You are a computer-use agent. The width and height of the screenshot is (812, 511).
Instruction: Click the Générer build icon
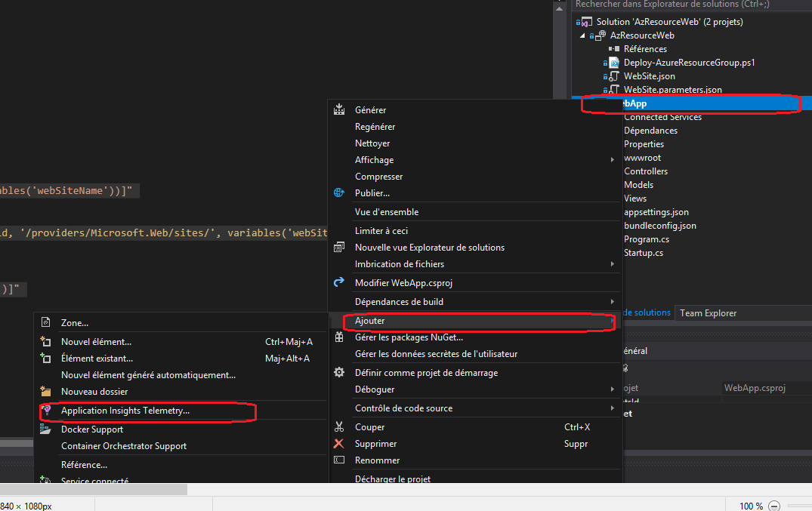click(339, 109)
